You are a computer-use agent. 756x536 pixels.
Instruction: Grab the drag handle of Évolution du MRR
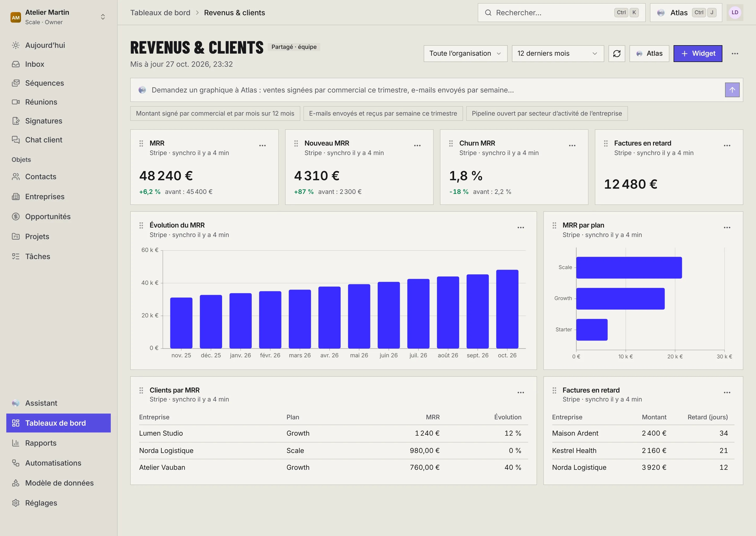(x=141, y=225)
